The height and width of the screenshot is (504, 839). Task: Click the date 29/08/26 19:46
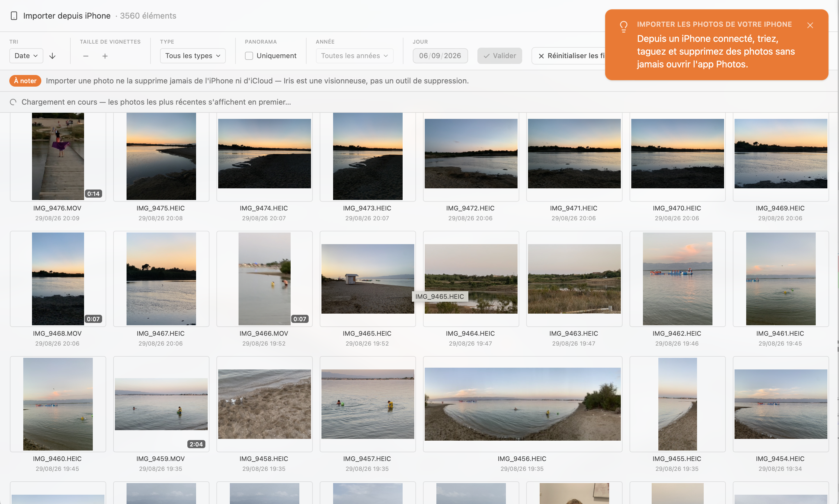pos(677,344)
